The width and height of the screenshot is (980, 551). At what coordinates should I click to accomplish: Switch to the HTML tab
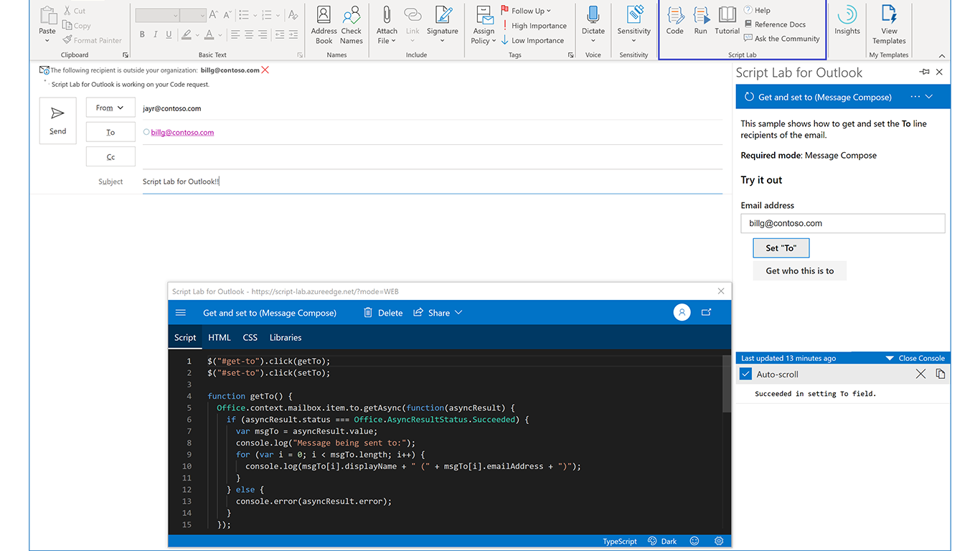tap(220, 337)
